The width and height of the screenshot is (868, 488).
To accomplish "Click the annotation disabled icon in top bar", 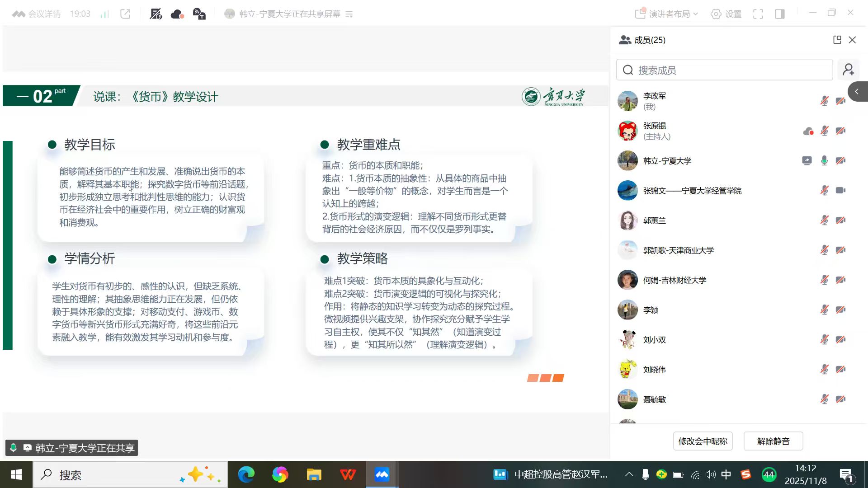I will (x=156, y=14).
